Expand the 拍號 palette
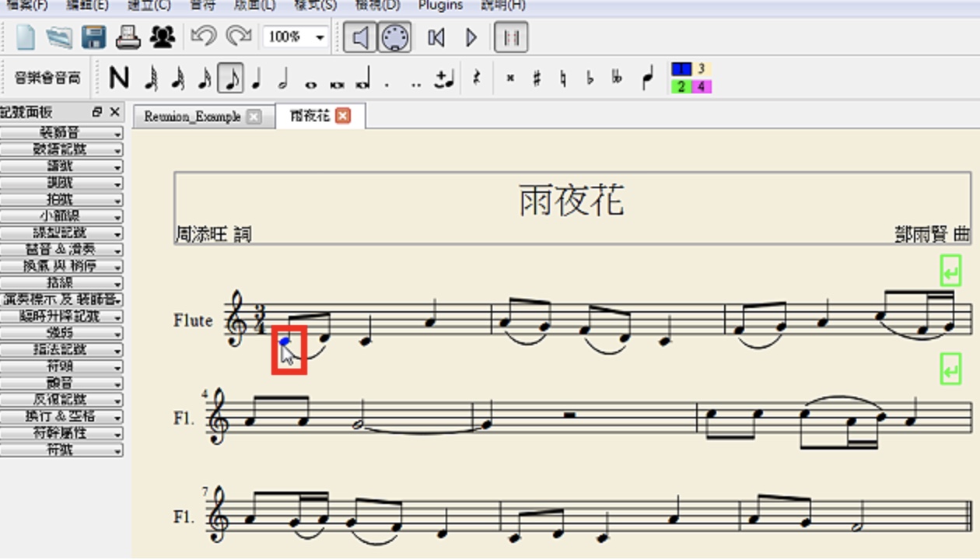Image resolution: width=980 pixels, height=560 pixels. pyautogui.click(x=61, y=200)
